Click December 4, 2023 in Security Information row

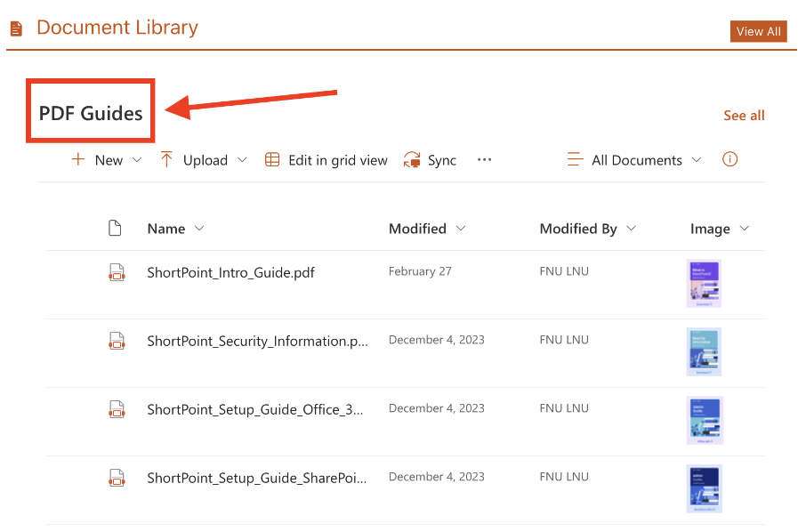point(437,339)
